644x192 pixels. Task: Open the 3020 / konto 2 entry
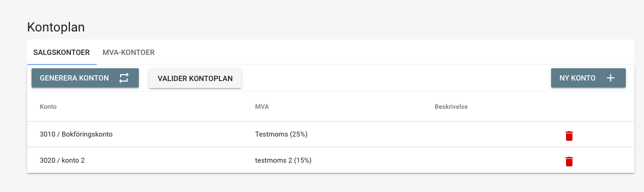tap(62, 160)
